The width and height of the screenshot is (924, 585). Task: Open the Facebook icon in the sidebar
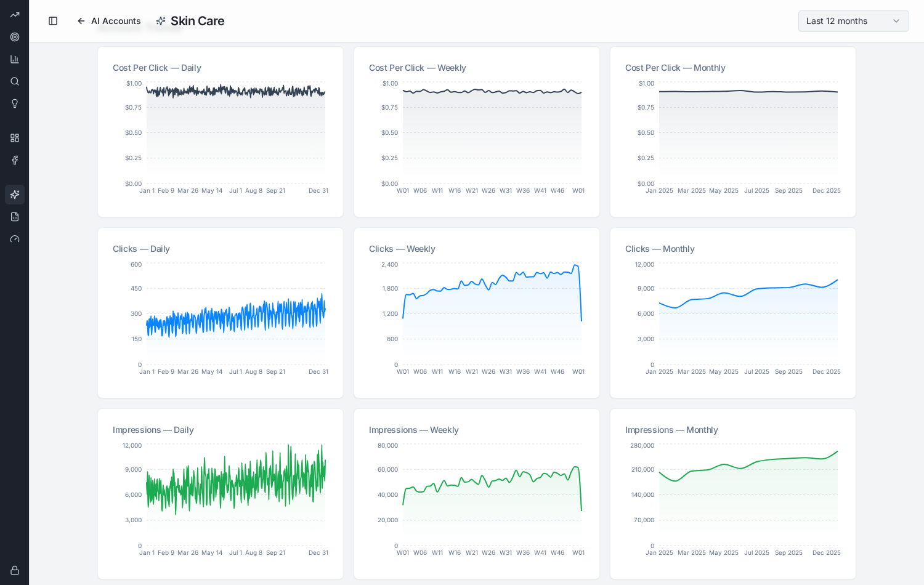[15, 160]
